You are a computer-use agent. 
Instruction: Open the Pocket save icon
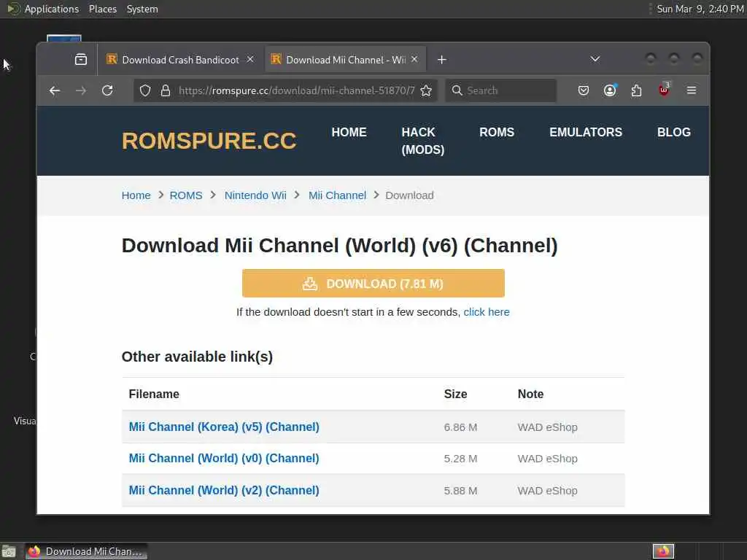coord(583,90)
